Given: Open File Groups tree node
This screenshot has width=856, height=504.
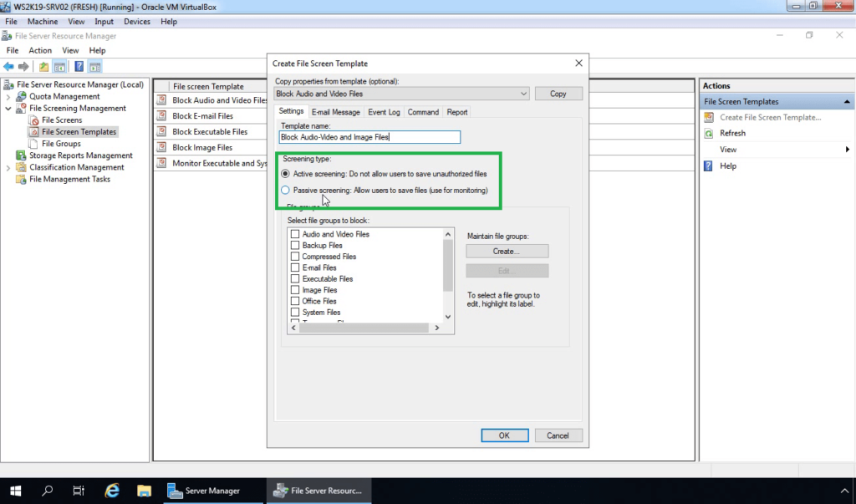Looking at the screenshot, I should click(61, 144).
